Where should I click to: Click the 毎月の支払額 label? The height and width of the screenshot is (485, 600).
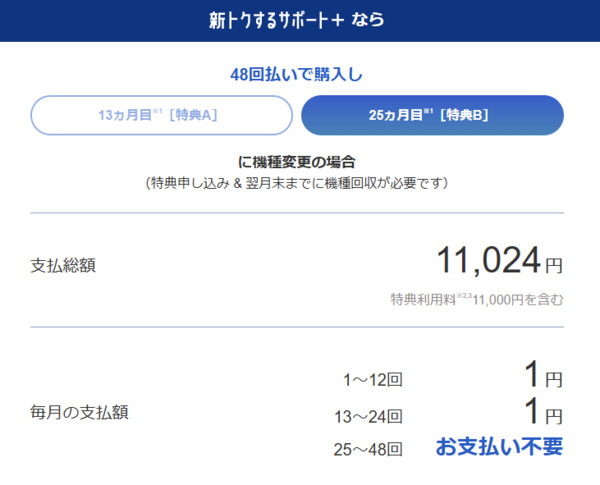coord(79,411)
